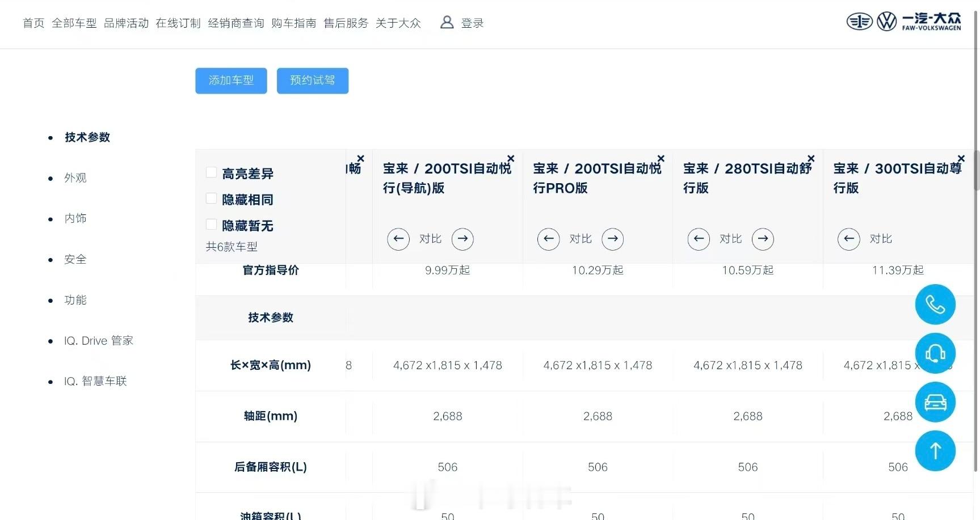Click the 添加车型 button
Screen dimensions: 980x520
click(x=231, y=81)
